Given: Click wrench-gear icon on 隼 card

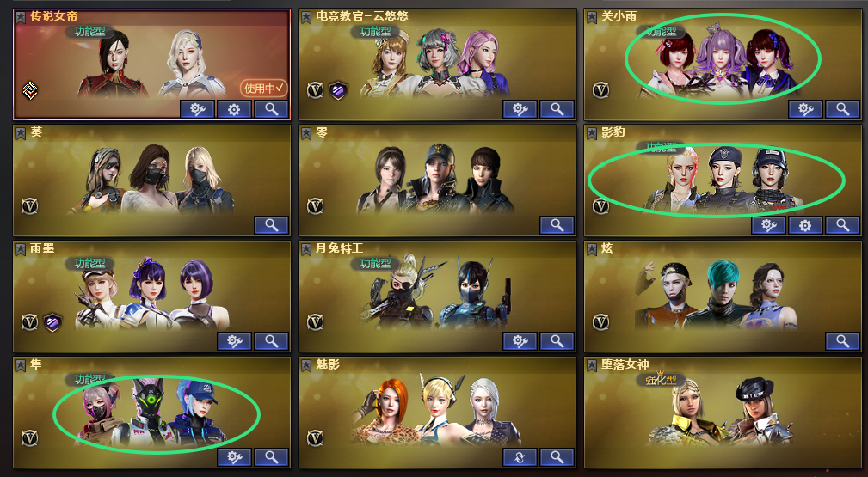Looking at the screenshot, I should [x=234, y=457].
